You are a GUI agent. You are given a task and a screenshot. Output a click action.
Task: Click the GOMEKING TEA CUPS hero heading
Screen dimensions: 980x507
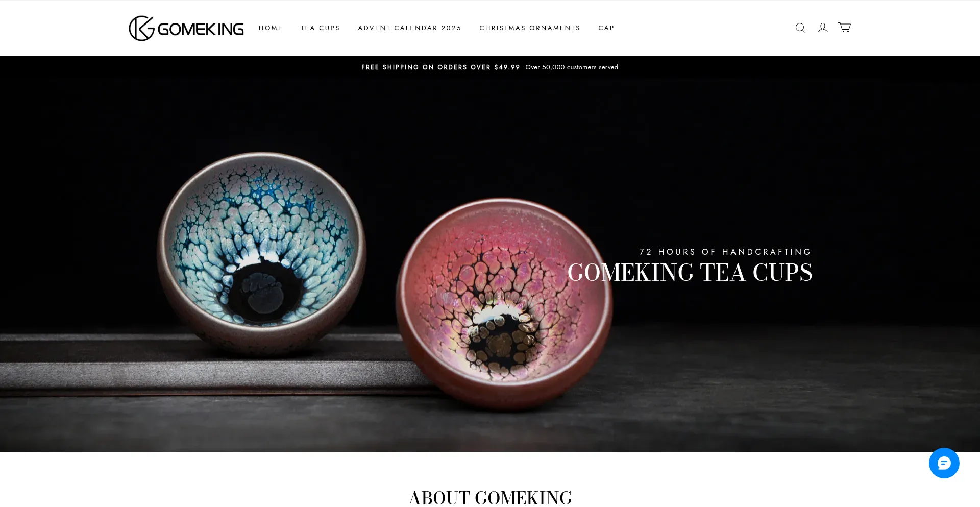(x=690, y=272)
